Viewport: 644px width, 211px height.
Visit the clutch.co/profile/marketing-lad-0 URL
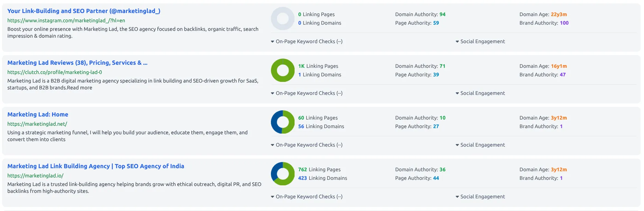55,72
